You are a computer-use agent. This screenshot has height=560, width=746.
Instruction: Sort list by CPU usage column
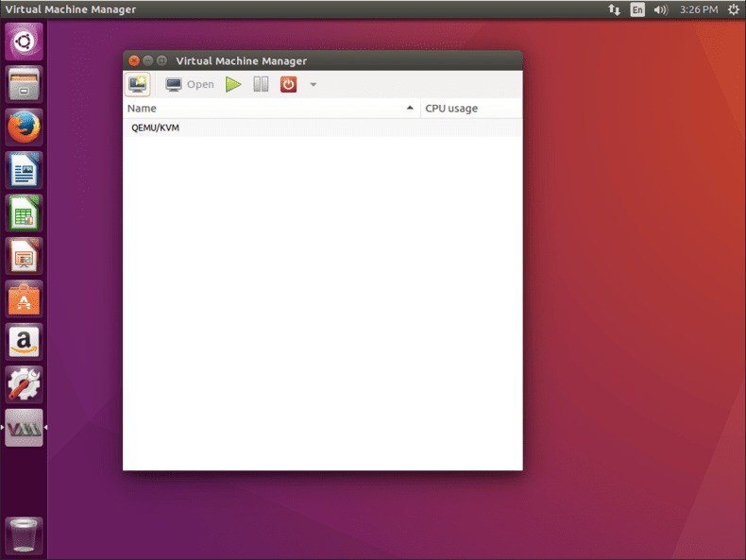[x=471, y=109]
